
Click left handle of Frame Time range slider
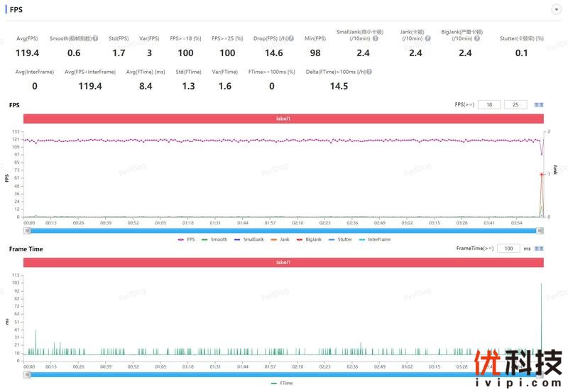[27, 375]
